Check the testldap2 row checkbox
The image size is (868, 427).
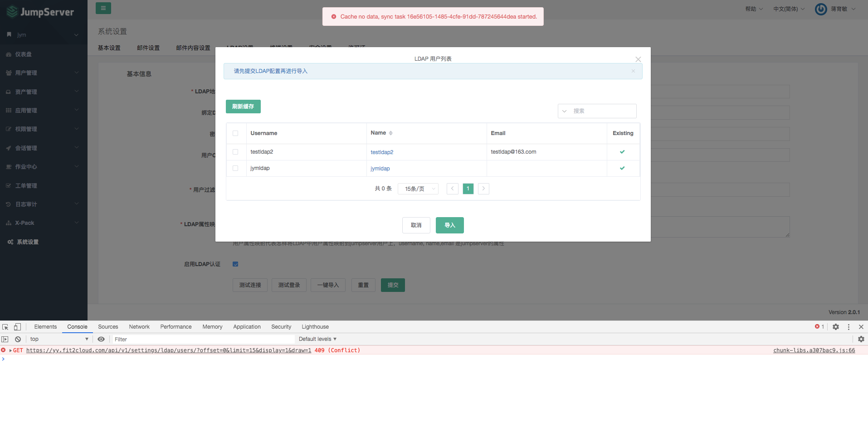(x=235, y=152)
